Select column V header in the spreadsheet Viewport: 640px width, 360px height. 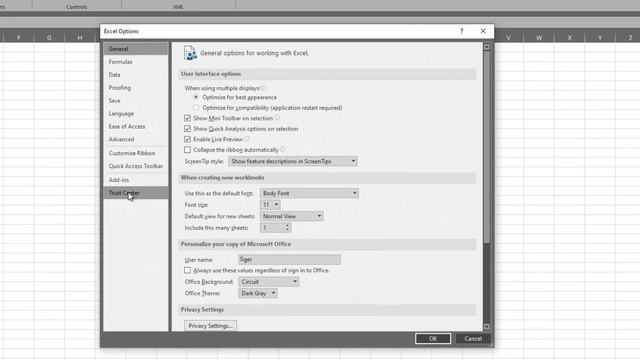point(509,38)
